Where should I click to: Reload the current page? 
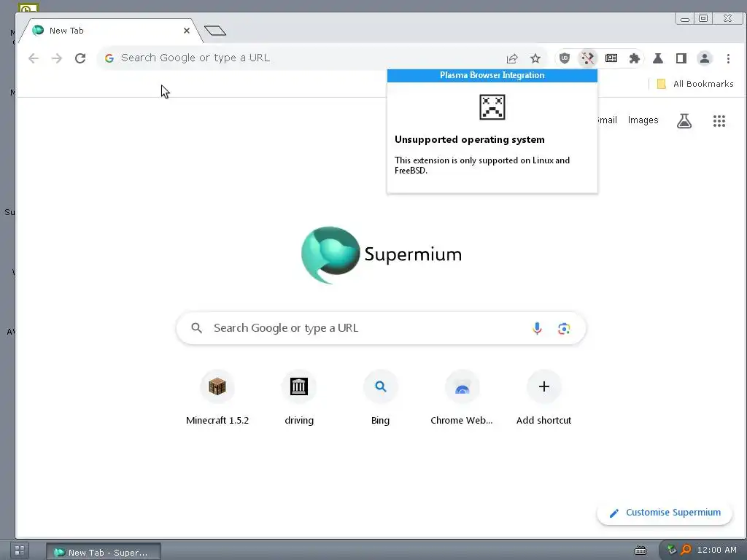point(80,58)
